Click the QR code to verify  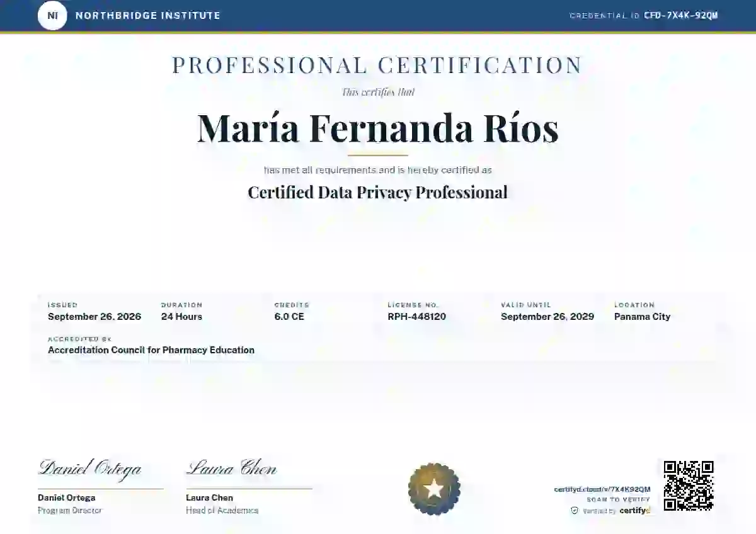(x=689, y=485)
